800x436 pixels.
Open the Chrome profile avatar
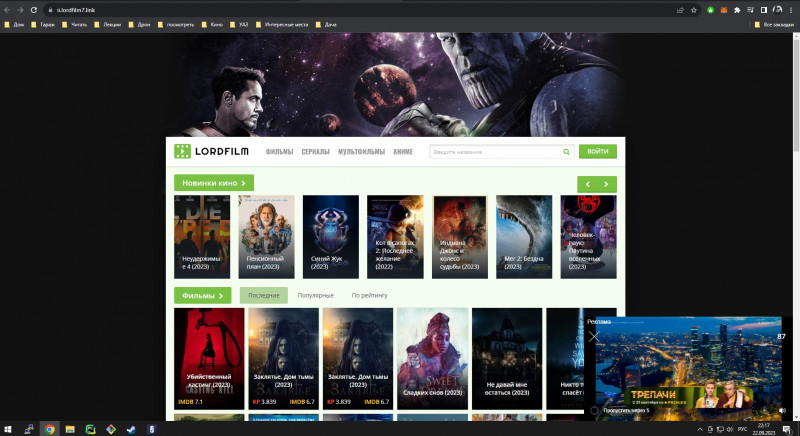(x=778, y=10)
